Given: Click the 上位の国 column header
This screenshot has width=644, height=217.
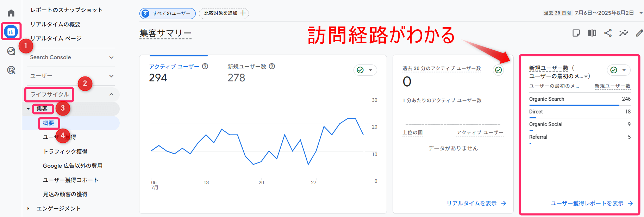Looking at the screenshot, I should pyautogui.click(x=413, y=132).
